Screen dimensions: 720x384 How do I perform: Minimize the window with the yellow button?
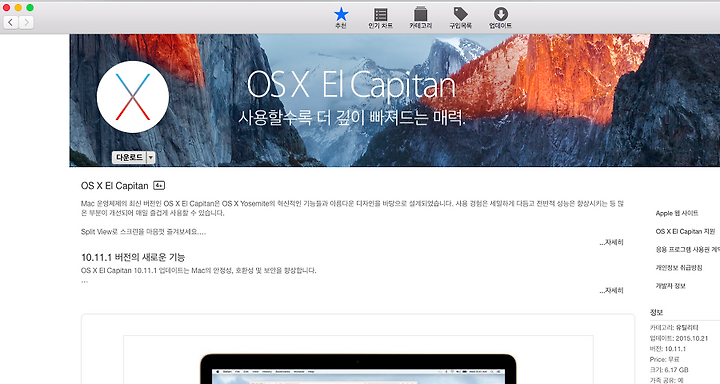[x=18, y=7]
